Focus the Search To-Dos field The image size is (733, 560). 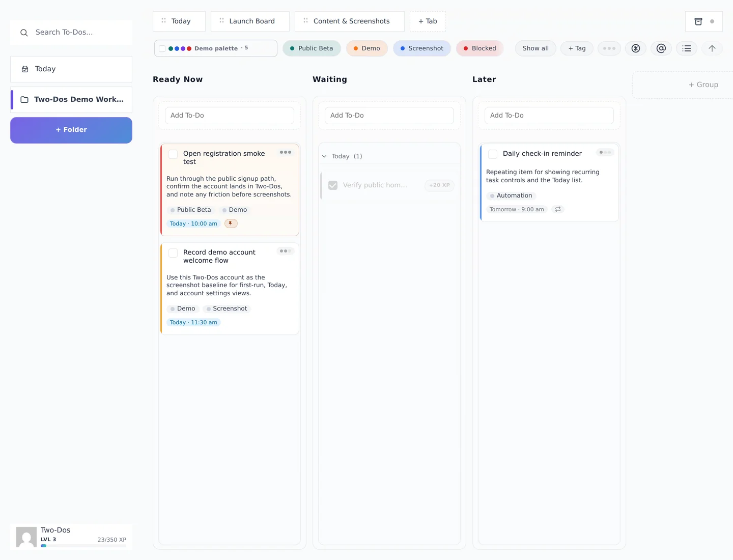[71, 33]
